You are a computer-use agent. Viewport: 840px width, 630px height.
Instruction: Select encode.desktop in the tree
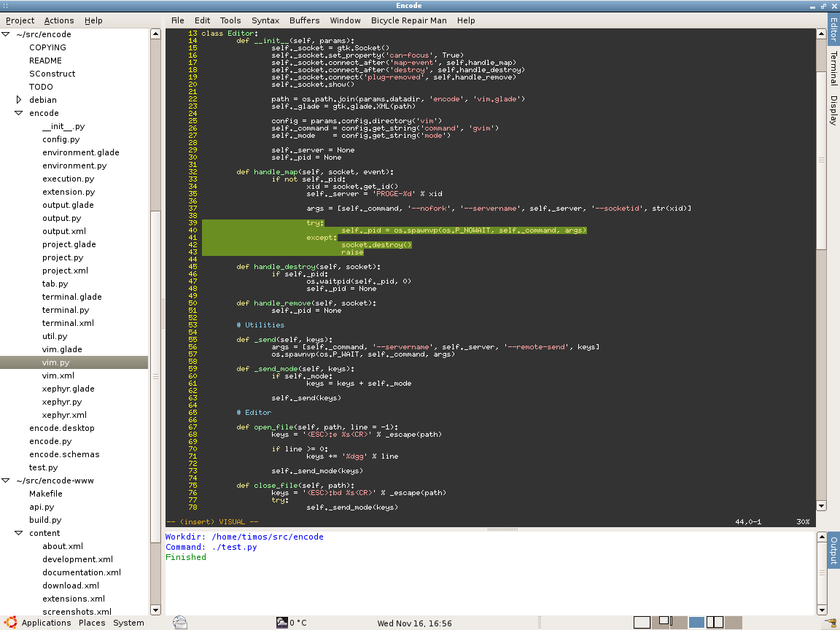coord(61,428)
